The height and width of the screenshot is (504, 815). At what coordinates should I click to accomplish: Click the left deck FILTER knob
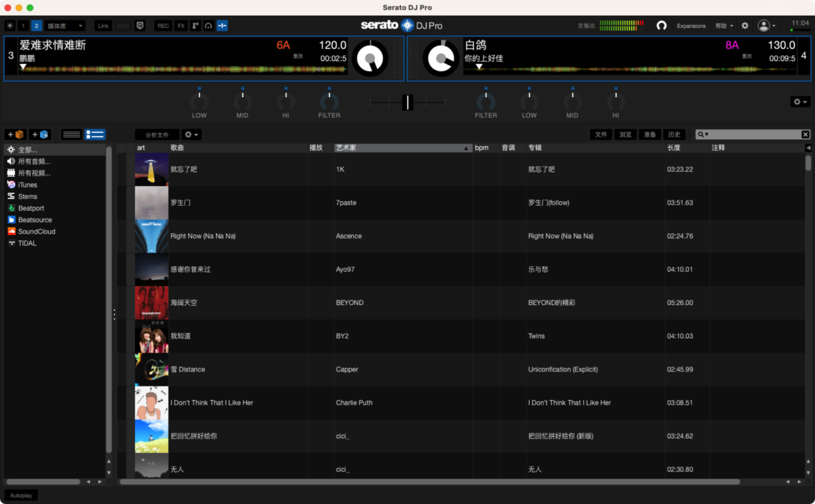pyautogui.click(x=329, y=102)
